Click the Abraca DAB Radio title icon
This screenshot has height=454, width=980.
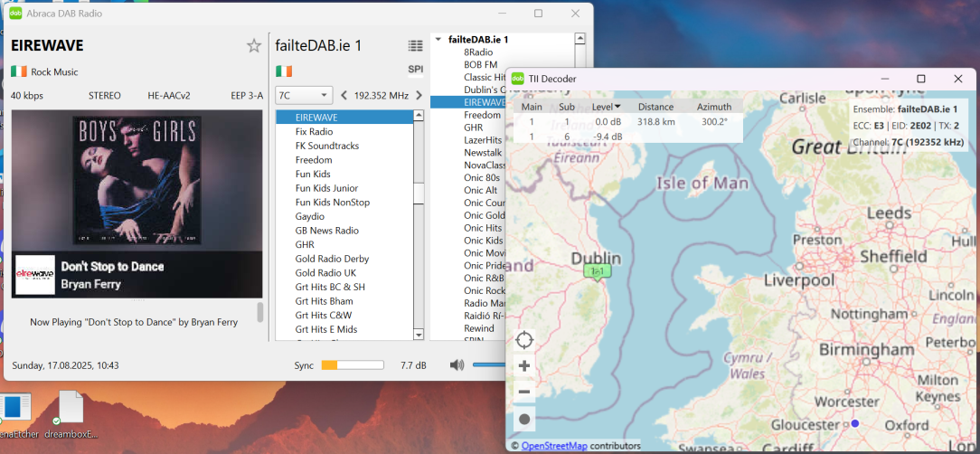(15, 14)
